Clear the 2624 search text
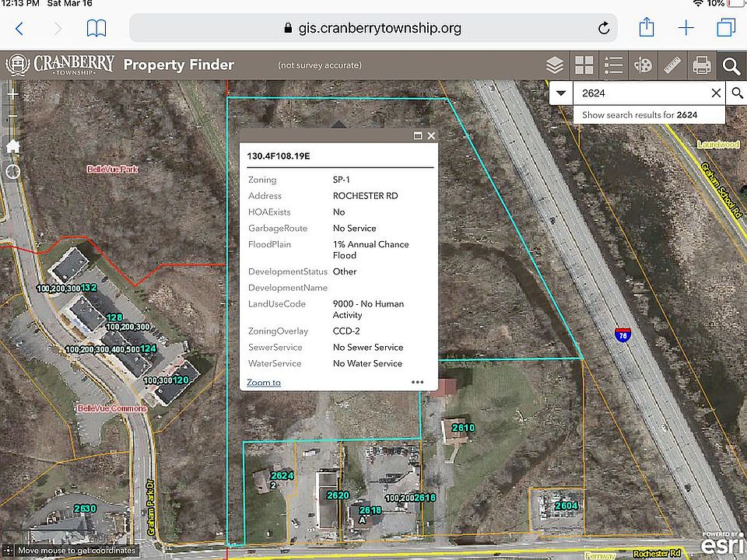Image resolution: width=747 pixels, height=560 pixels. [x=716, y=93]
